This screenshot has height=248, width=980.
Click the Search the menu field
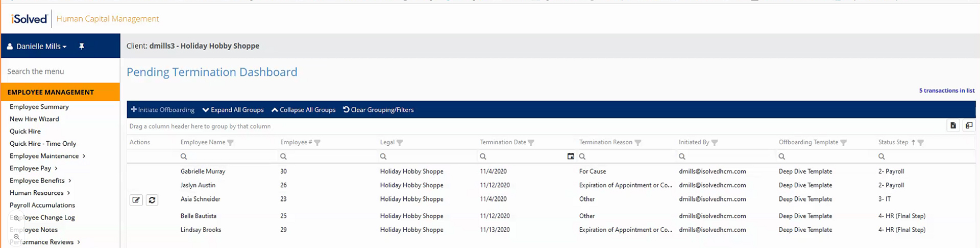[60, 72]
